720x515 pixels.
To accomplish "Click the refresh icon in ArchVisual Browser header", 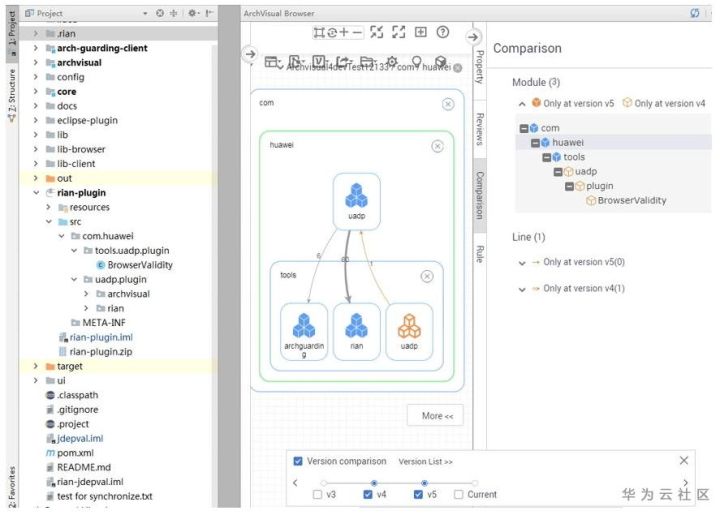I will pyautogui.click(x=695, y=13).
